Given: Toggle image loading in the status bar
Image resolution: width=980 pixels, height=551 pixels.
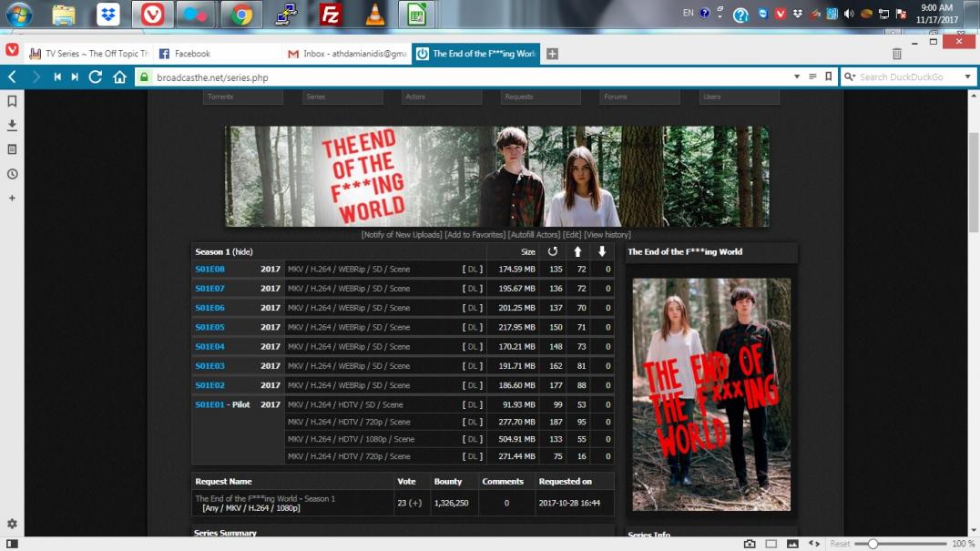Looking at the screenshot, I should pos(792,544).
